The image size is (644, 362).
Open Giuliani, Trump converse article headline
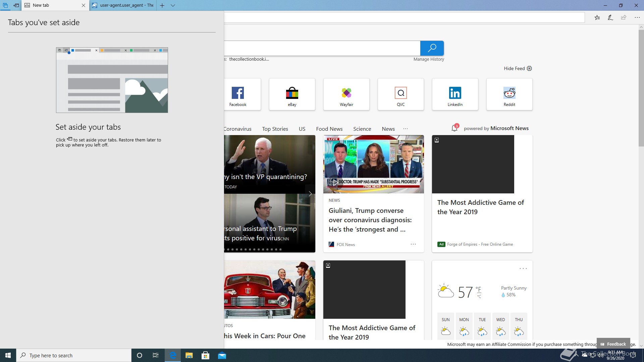pyautogui.click(x=370, y=220)
